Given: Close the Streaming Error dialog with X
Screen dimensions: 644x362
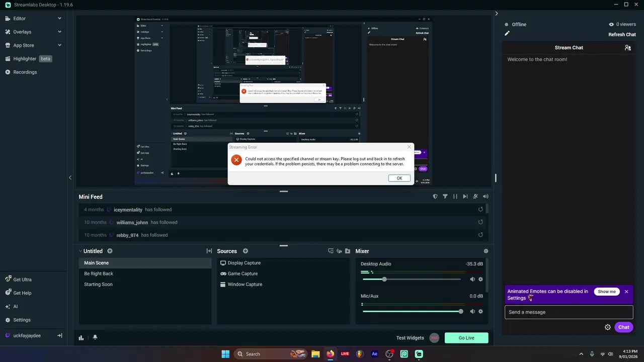Looking at the screenshot, I should click(409, 147).
